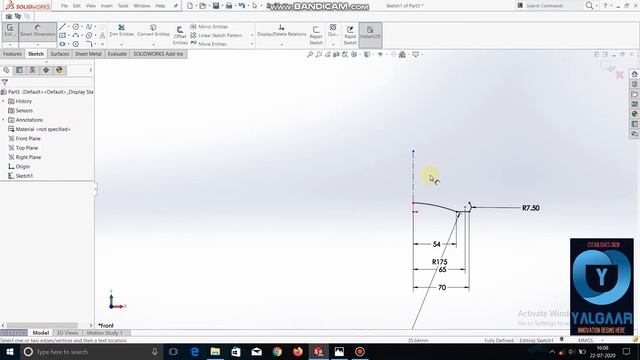The image size is (640, 360).
Task: Open Display/Delete Relations dropdown arrow
Action: (x=282, y=44)
